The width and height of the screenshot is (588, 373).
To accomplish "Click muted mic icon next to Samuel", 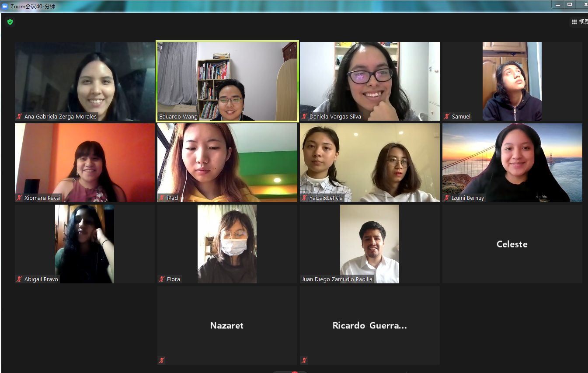I will [x=447, y=117].
